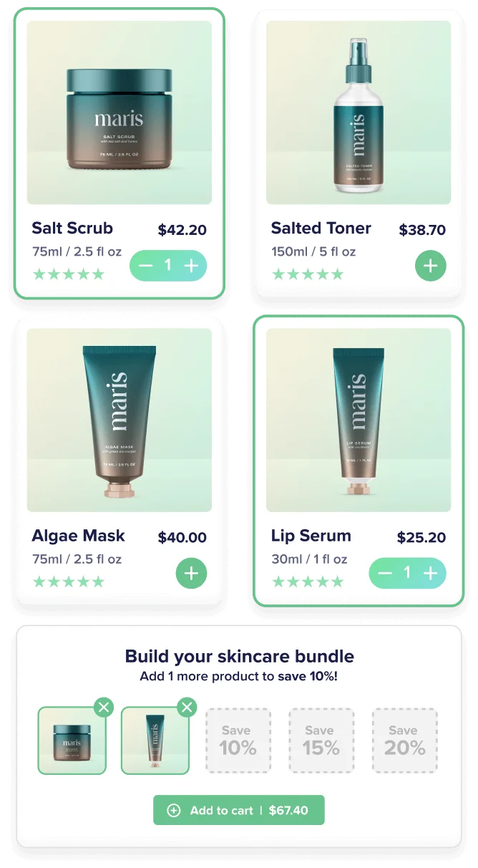Remove Lip Serum from bundle via X

187,708
